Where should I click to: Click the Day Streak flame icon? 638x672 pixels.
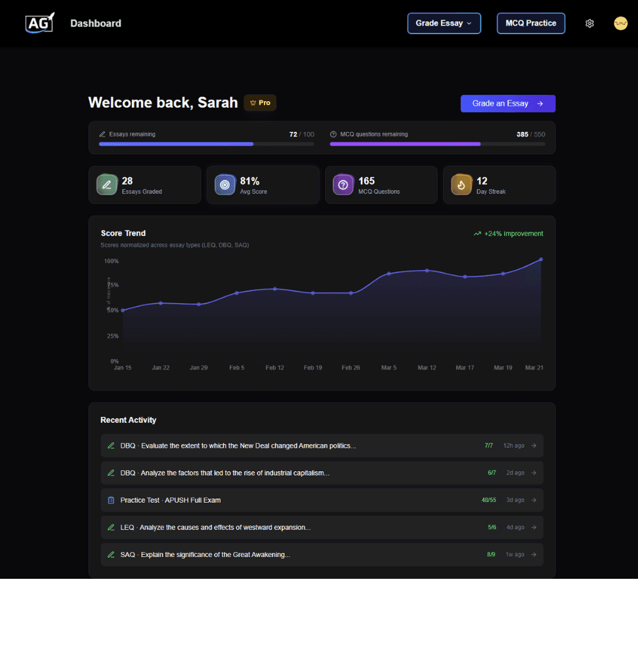(x=461, y=185)
